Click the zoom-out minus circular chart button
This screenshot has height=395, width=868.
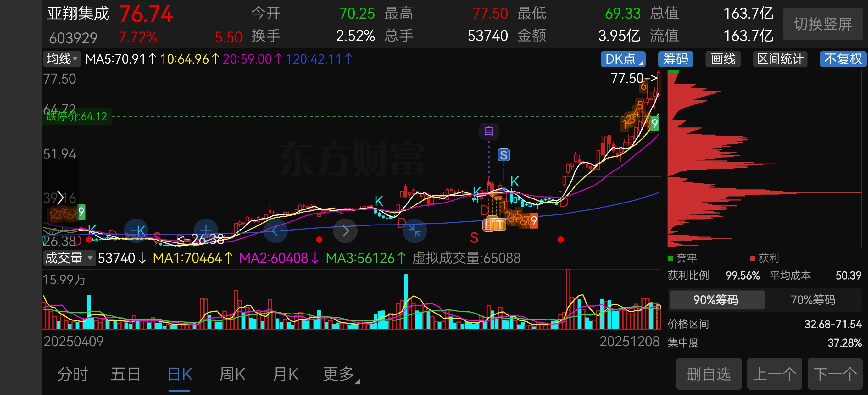tap(136, 231)
